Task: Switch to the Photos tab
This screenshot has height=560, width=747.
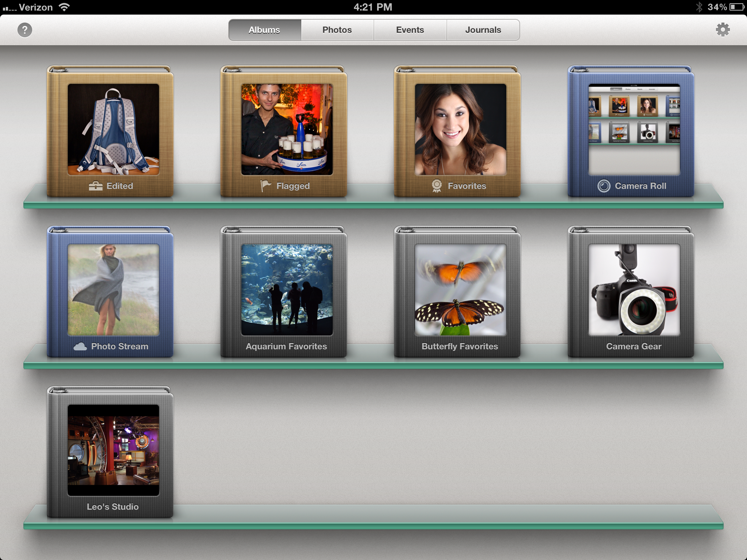Action: tap(337, 30)
